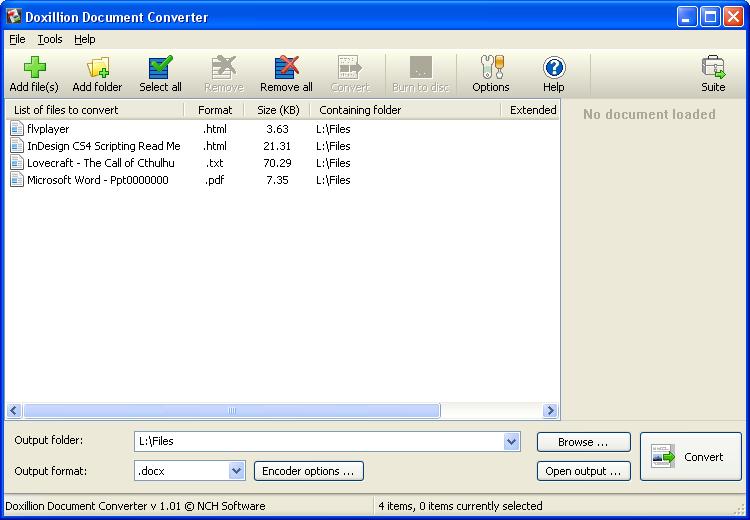Select the Microsoft Word - Ppt0000000 row
The width and height of the screenshot is (750, 520).
282,180
